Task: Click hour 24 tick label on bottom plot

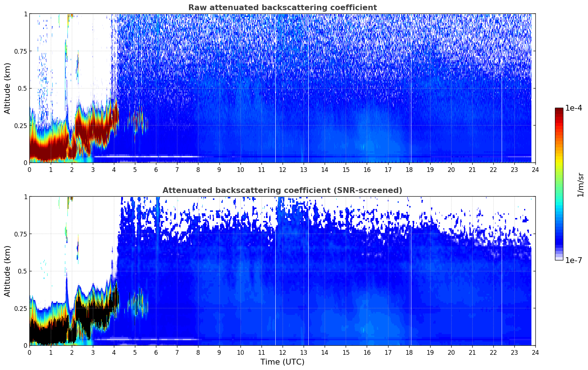Action: click(x=535, y=352)
